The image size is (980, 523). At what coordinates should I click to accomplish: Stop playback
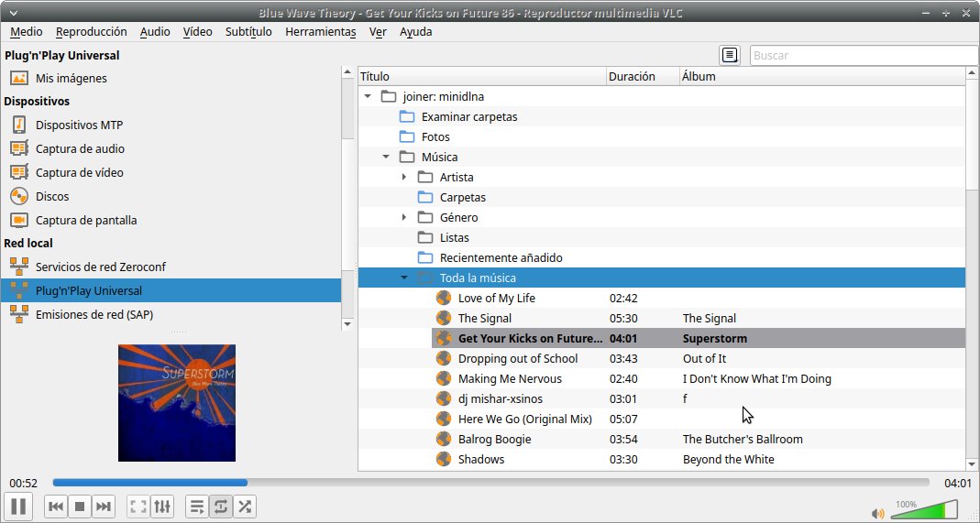80,507
